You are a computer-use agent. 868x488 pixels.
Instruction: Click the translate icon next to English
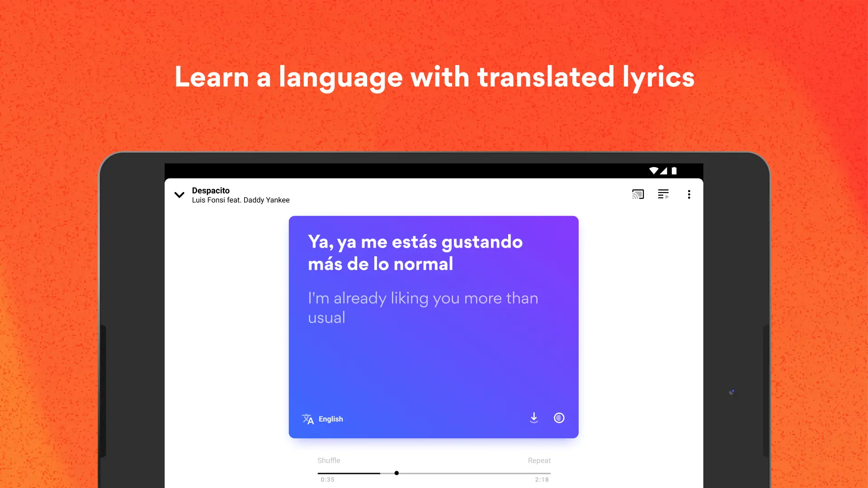click(308, 419)
